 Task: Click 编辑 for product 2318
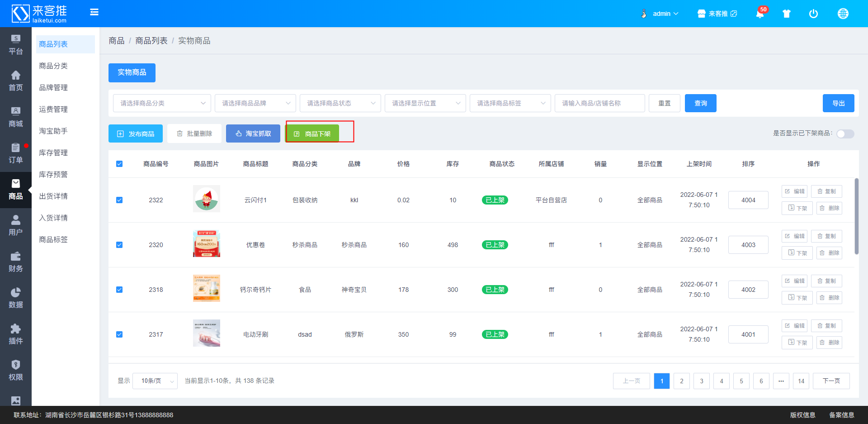[x=794, y=281]
